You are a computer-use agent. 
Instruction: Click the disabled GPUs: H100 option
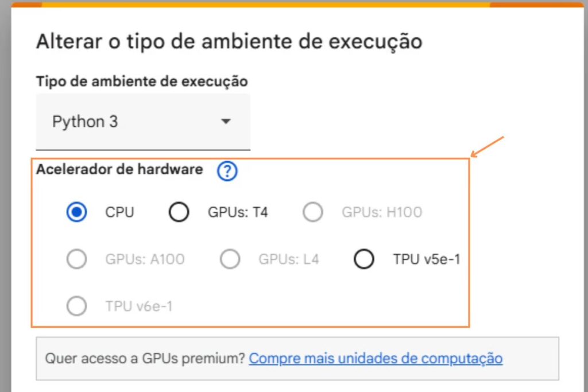click(x=313, y=212)
